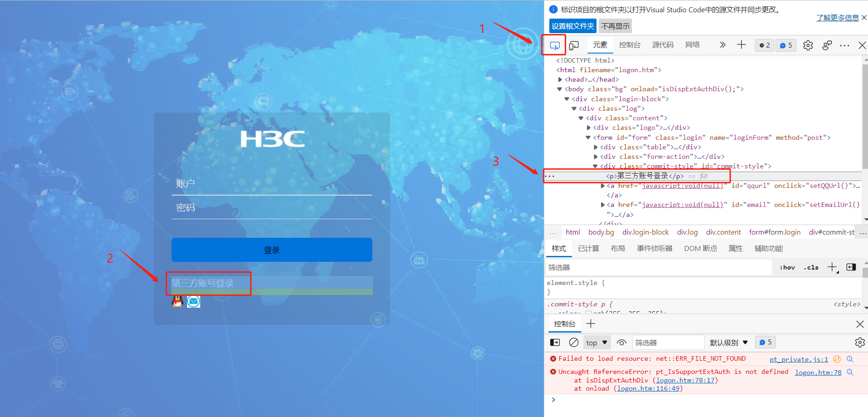This screenshot has width=868, height=417.
Task: Open the top JavaScript context dropdown
Action: click(x=597, y=343)
